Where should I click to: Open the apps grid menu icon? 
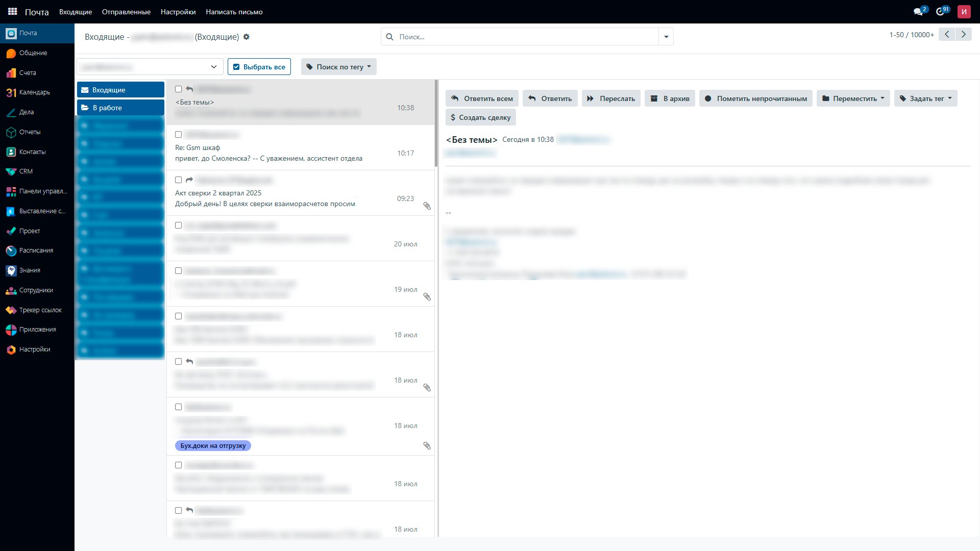12,11
